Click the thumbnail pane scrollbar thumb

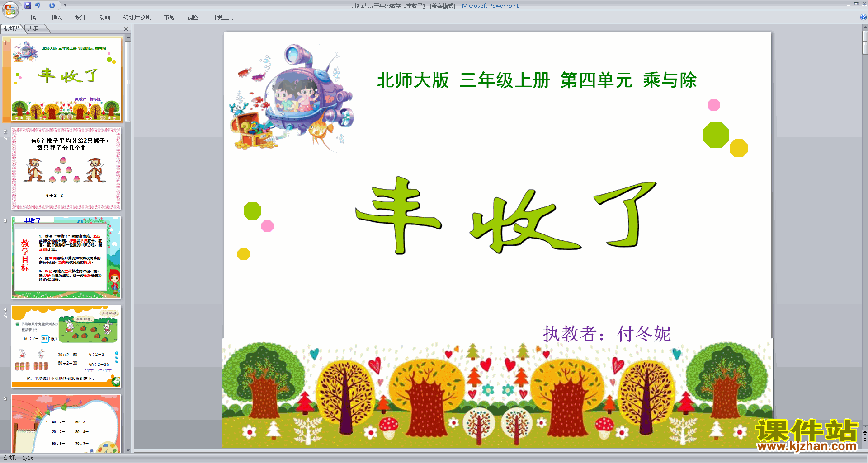tap(128, 81)
